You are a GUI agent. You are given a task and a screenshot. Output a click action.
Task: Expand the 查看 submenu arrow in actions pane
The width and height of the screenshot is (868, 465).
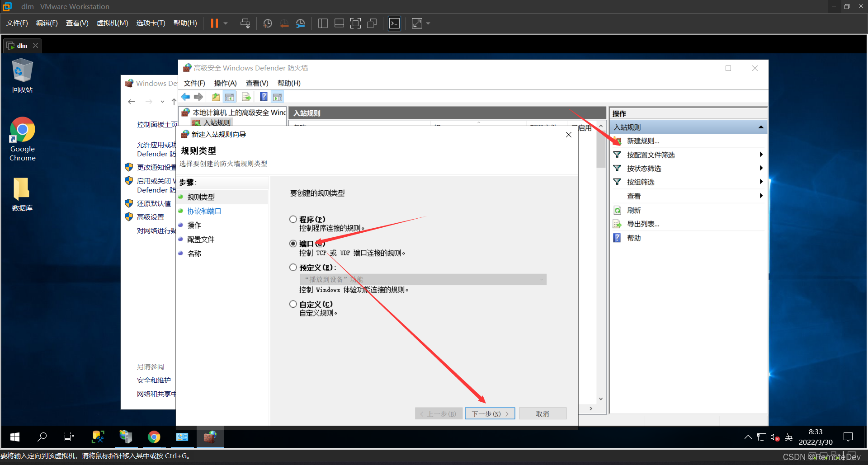pyautogui.click(x=761, y=196)
